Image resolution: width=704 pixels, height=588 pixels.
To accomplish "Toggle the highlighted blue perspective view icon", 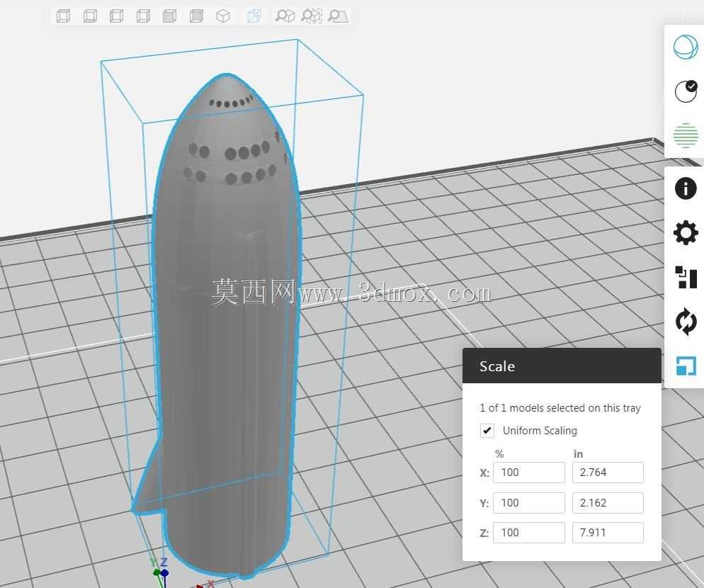I will tap(254, 16).
